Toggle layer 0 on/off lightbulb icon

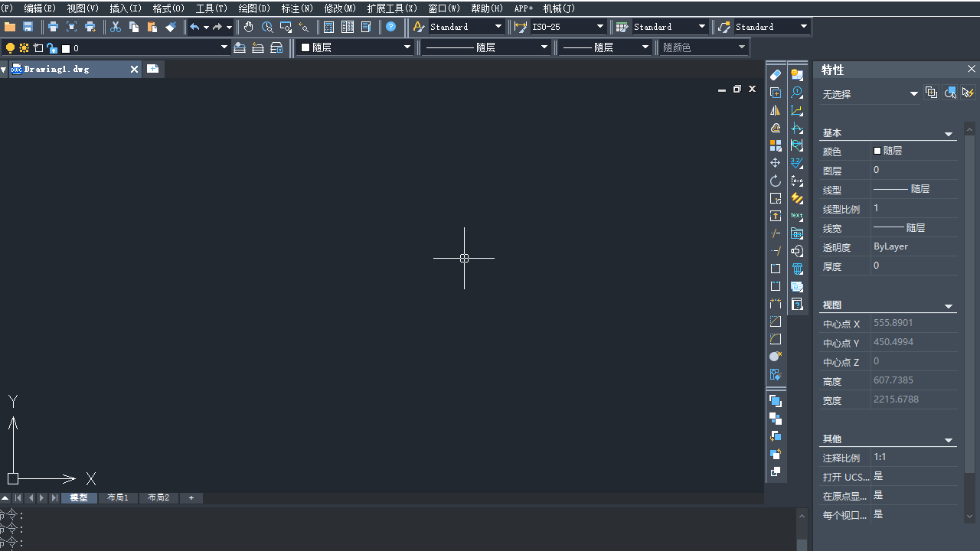click(10, 48)
